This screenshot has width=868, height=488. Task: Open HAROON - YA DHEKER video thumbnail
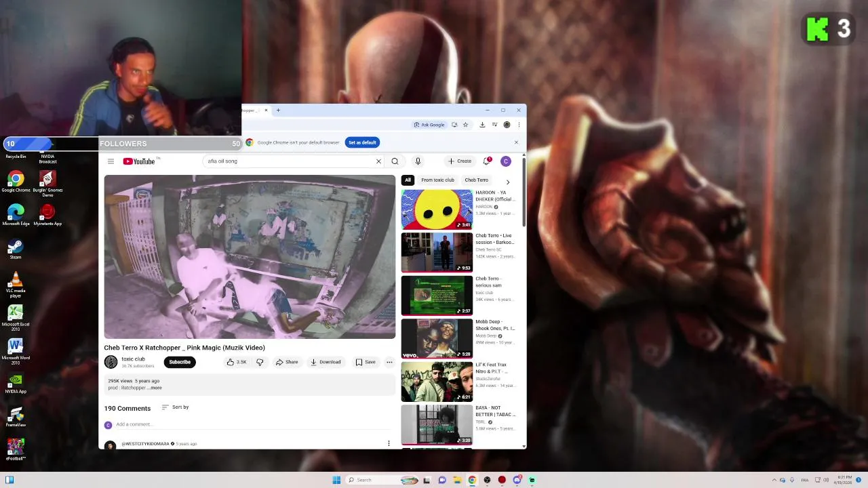437,209
